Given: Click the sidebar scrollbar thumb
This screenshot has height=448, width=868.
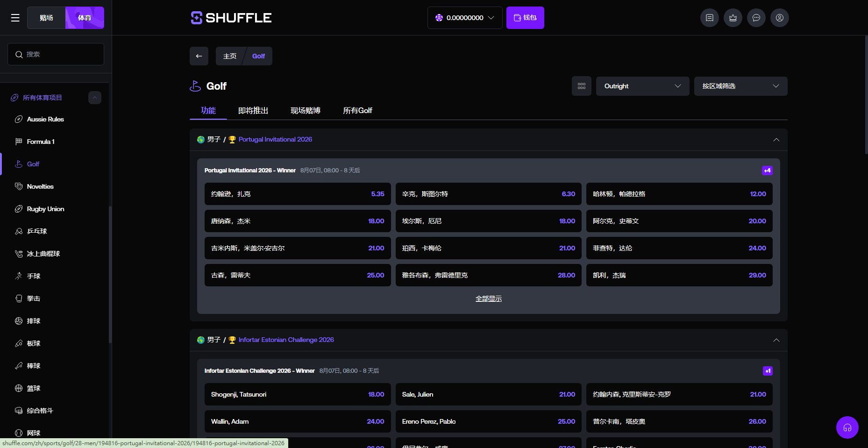Looking at the screenshot, I should pos(110,275).
